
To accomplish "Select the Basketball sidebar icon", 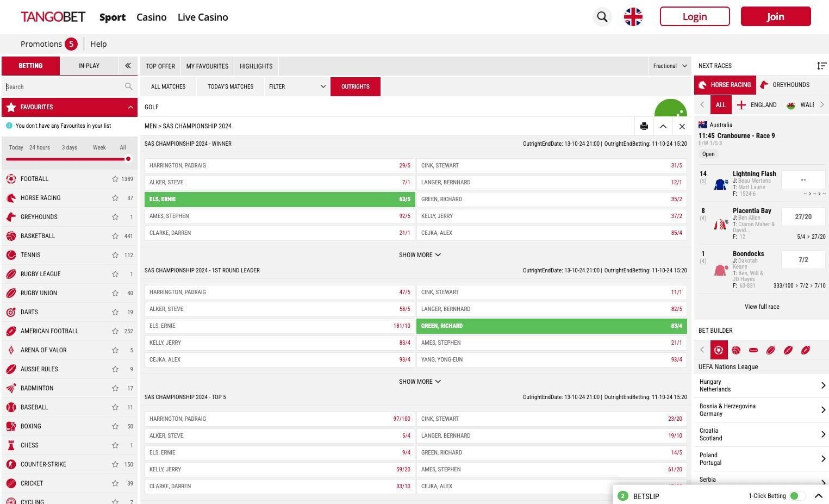I will pos(11,236).
